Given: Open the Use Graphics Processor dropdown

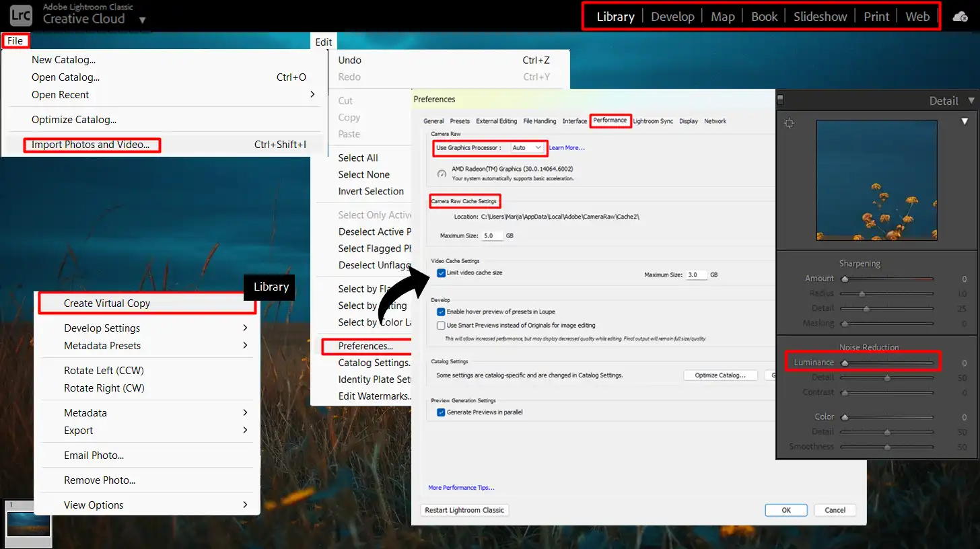Looking at the screenshot, I should [x=527, y=147].
